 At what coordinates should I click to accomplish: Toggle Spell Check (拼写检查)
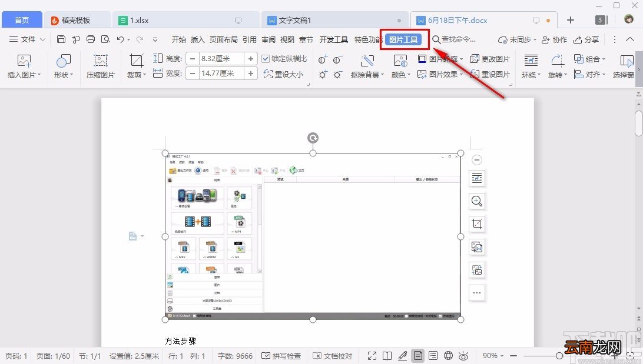coord(281,356)
